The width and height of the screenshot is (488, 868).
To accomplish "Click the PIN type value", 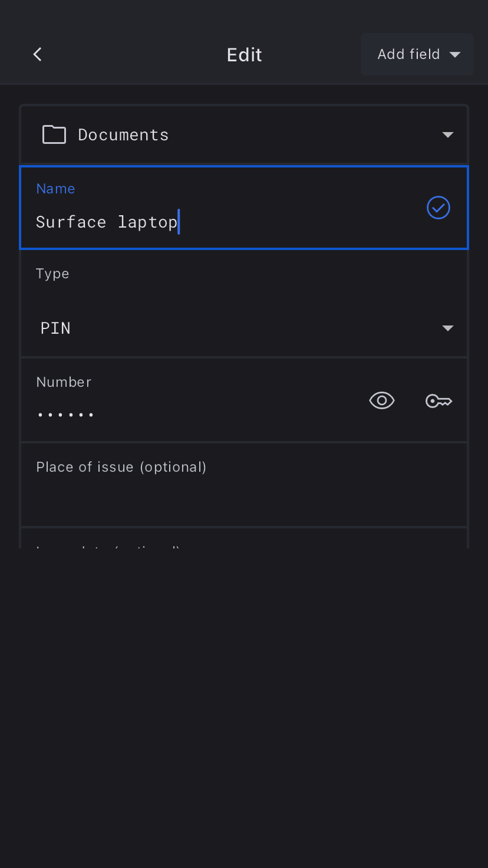I will (55, 328).
